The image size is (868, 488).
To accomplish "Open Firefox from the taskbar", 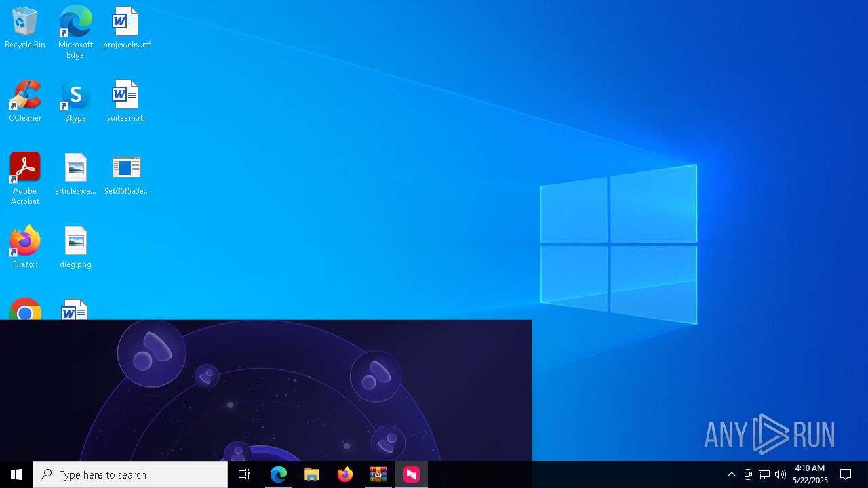I will click(x=345, y=474).
